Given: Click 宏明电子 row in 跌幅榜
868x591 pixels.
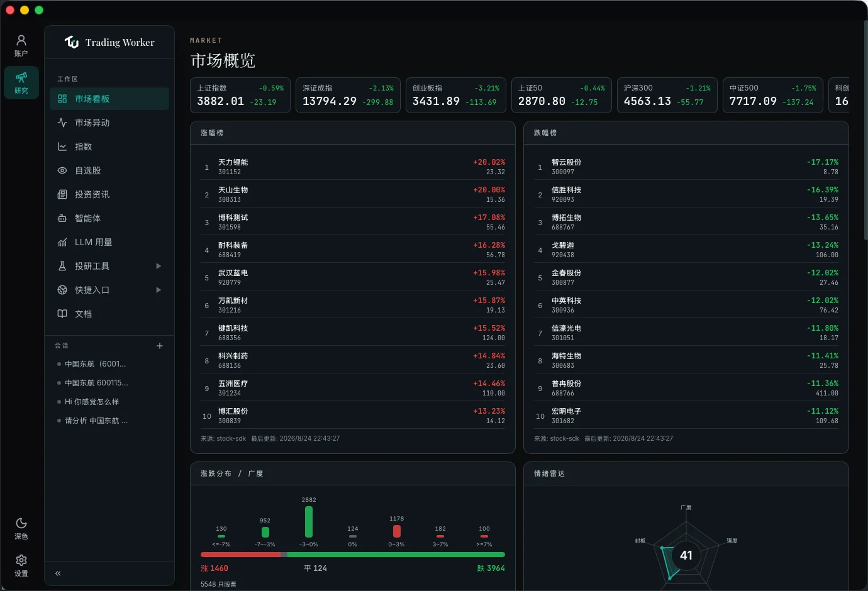Looking at the screenshot, I should [686, 416].
